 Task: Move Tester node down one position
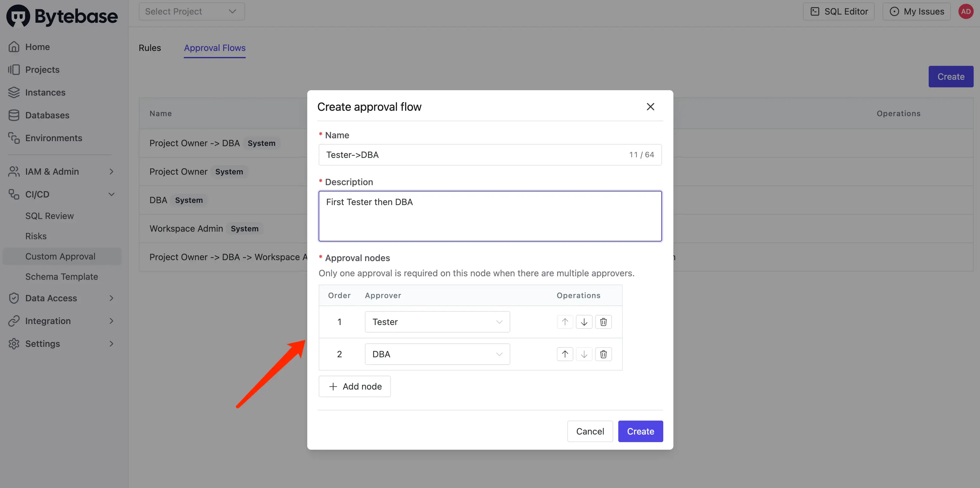pos(584,322)
